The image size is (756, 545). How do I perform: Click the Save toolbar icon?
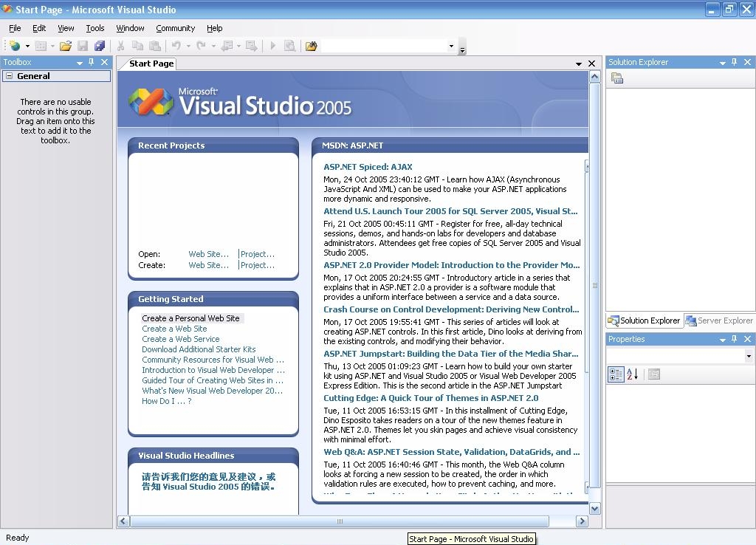coord(83,47)
